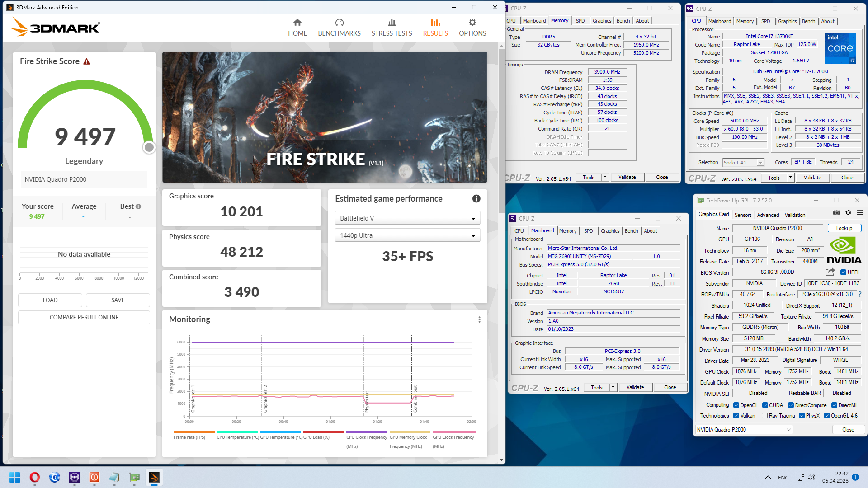The width and height of the screenshot is (868, 488).
Task: Take GPU-Z screenshot with camera icon
Action: (837, 212)
